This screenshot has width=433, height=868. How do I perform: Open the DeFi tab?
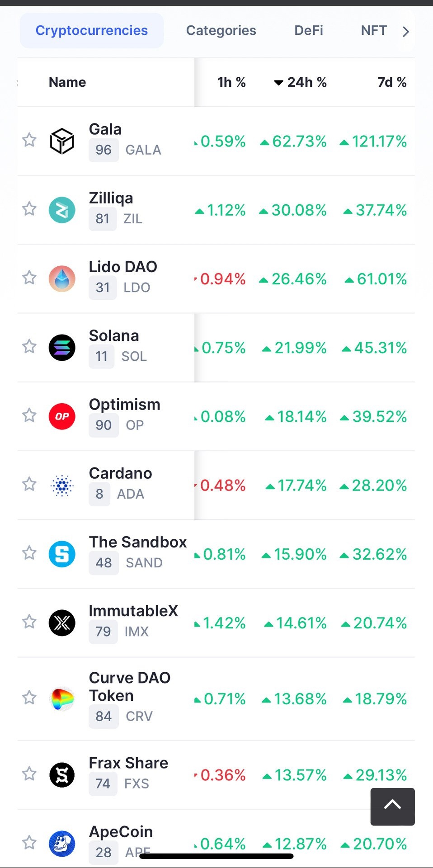click(x=309, y=30)
